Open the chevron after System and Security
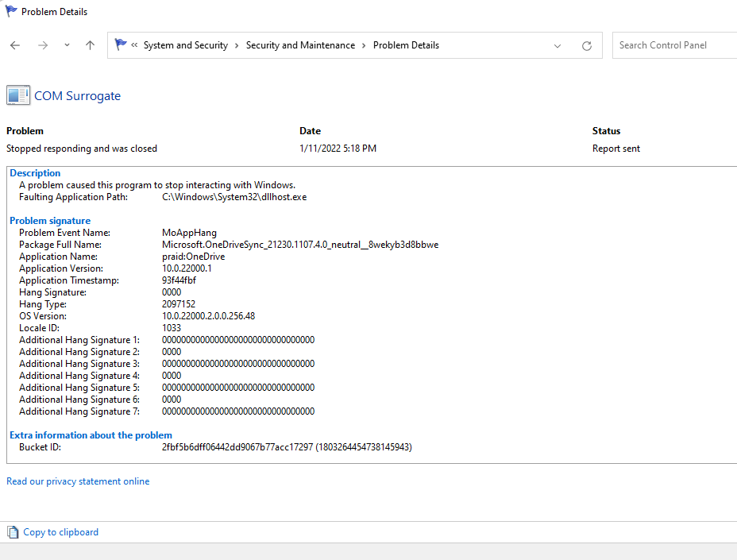The height and width of the screenshot is (560, 737). point(237,45)
